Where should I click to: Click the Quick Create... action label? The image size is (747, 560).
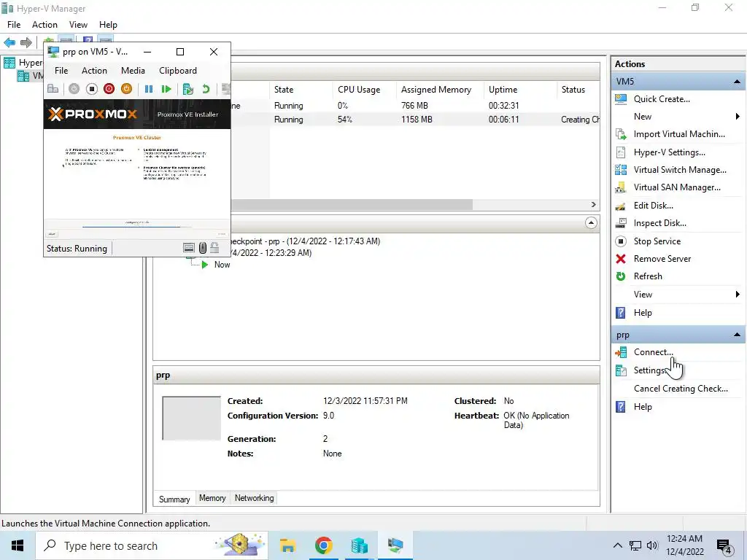[x=662, y=99]
